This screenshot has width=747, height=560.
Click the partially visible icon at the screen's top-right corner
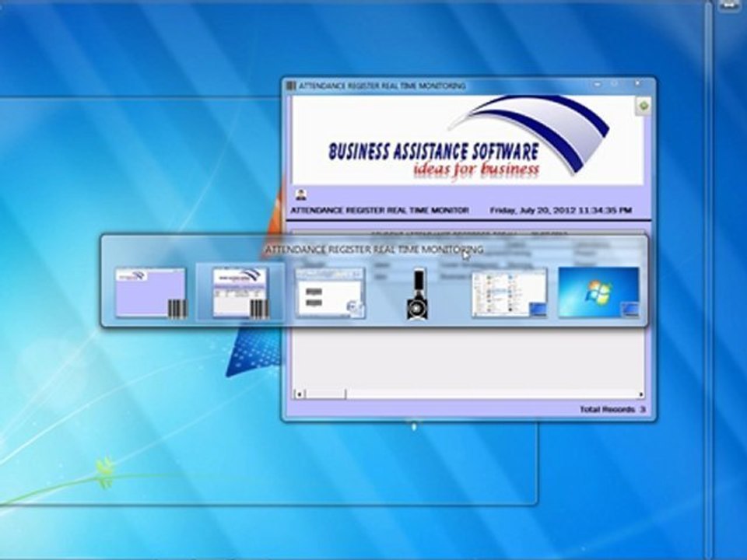point(729,5)
